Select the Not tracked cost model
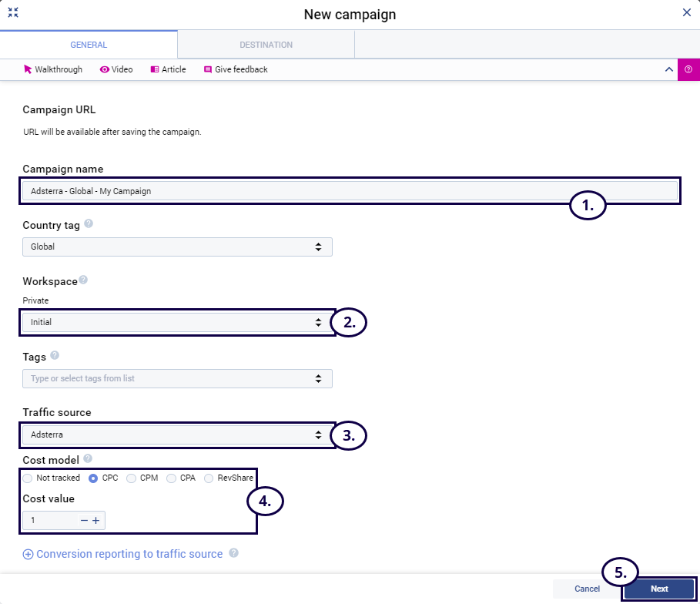This screenshot has width=700, height=604. pyautogui.click(x=28, y=478)
